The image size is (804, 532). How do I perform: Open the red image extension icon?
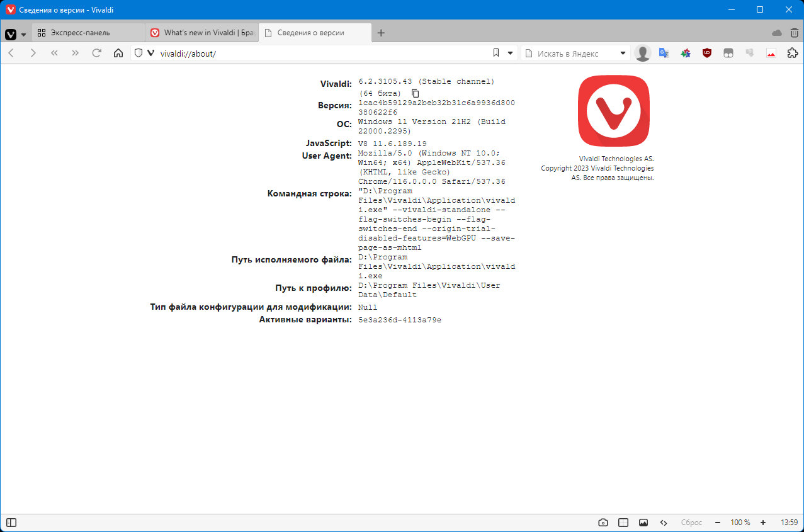[x=771, y=53]
